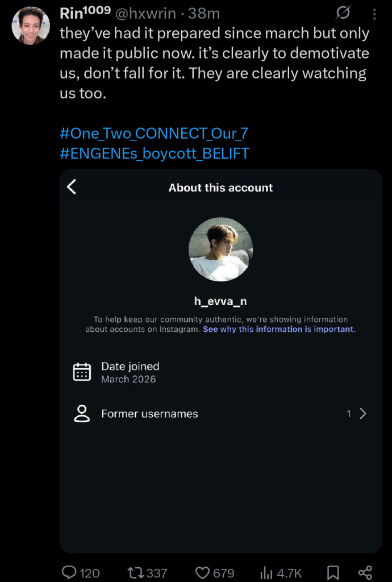This screenshot has width=392, height=582.
Task: Open the #ENGENEs_boycott_BELIFT hashtag
Action: tap(155, 153)
